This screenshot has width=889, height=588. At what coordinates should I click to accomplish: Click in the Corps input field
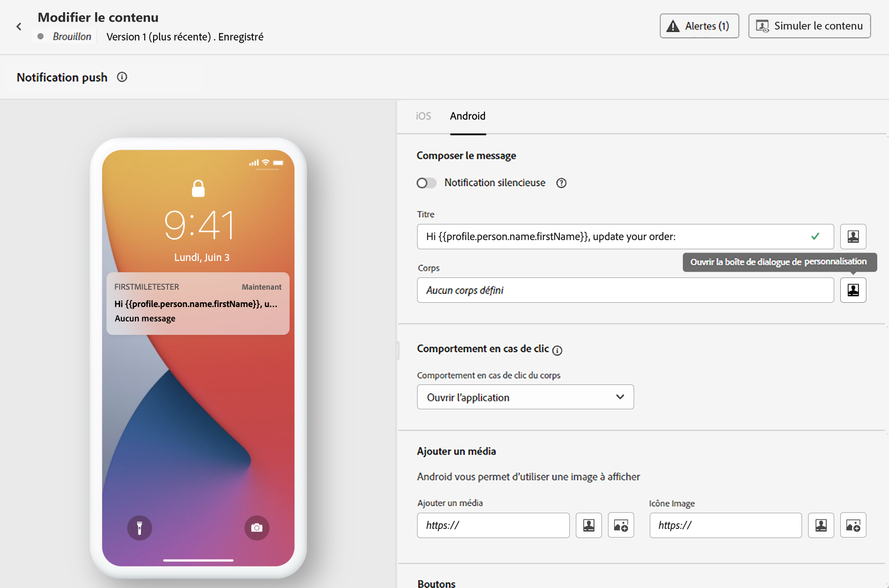pyautogui.click(x=625, y=290)
